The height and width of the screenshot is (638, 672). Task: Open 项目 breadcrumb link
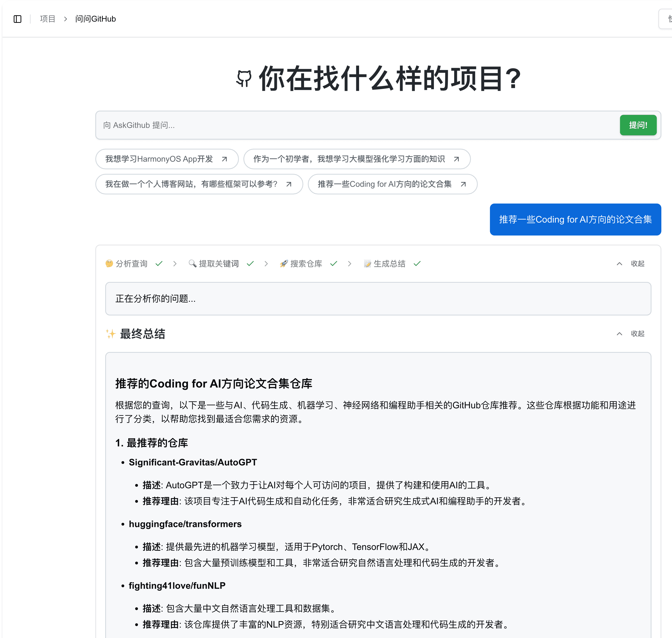pos(48,19)
